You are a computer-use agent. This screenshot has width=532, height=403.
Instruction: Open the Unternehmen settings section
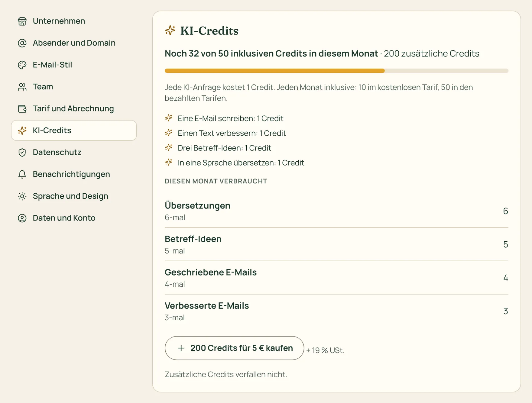point(74,21)
